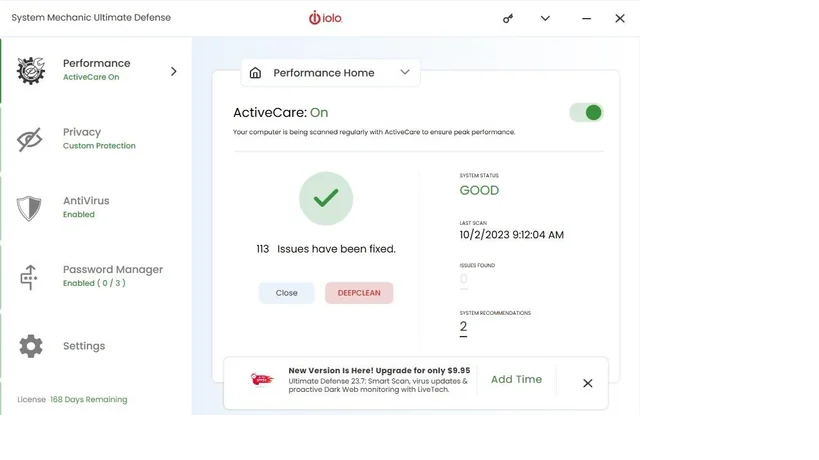The height and width of the screenshot is (460, 819).
Task: Click the 113 issues fixed count
Action: (x=262, y=249)
